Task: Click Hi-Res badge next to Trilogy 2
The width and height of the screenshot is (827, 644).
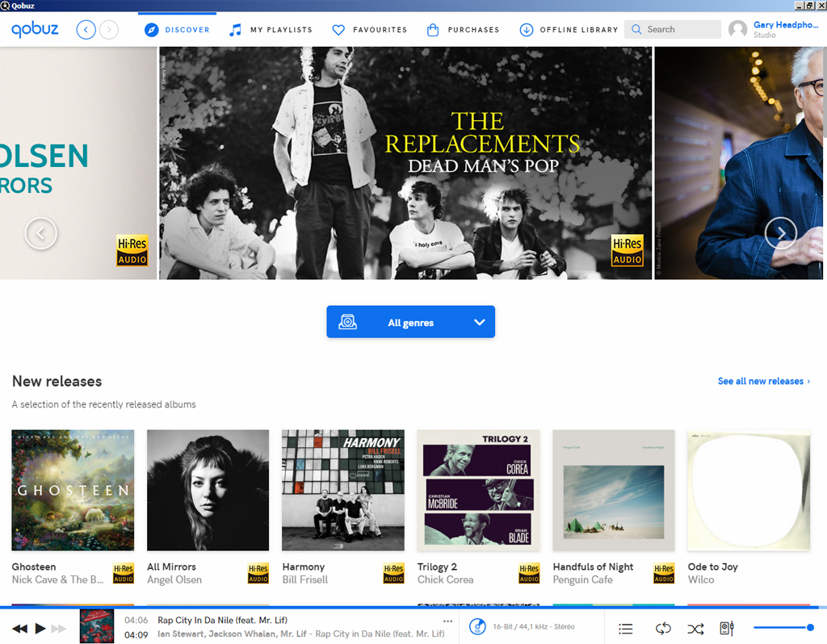Action: 529,573
